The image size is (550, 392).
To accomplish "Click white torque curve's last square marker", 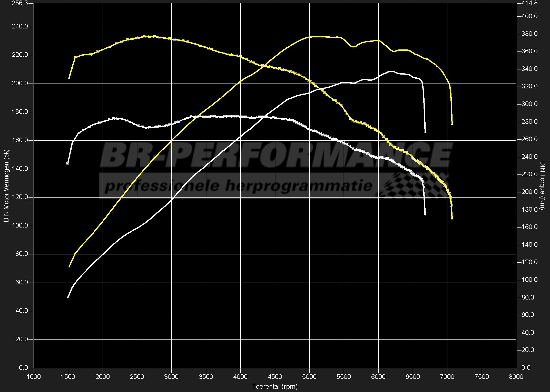I will coord(425,215).
